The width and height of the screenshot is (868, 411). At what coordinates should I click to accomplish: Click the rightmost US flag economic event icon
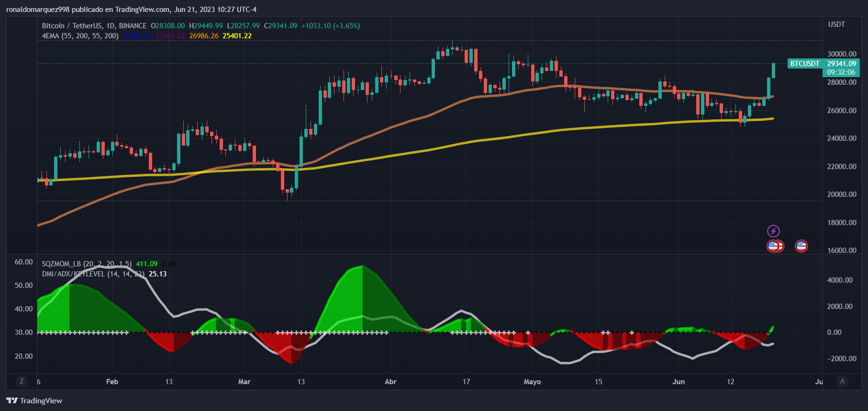click(801, 246)
